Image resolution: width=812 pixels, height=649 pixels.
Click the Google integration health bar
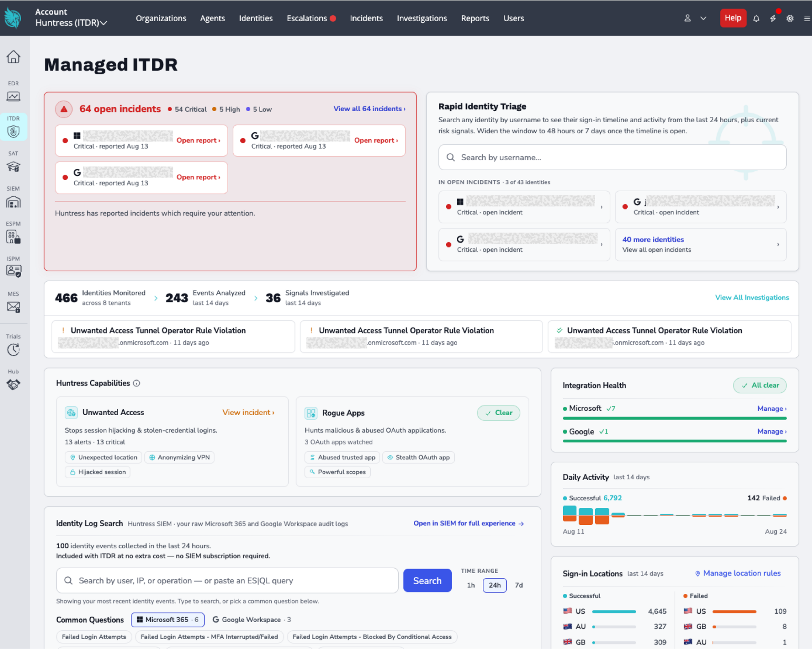click(x=675, y=441)
